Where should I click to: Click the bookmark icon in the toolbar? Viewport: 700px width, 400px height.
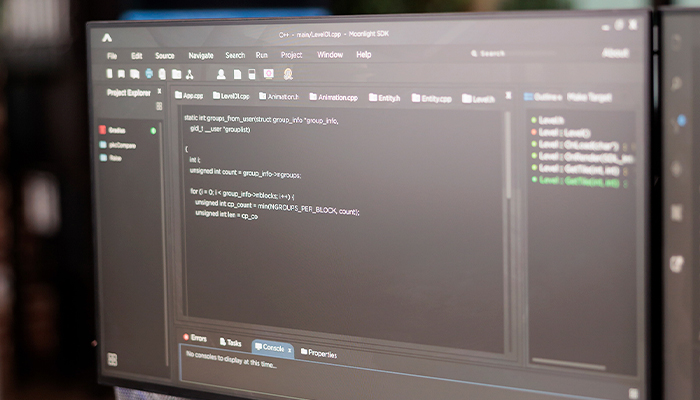(x=121, y=74)
